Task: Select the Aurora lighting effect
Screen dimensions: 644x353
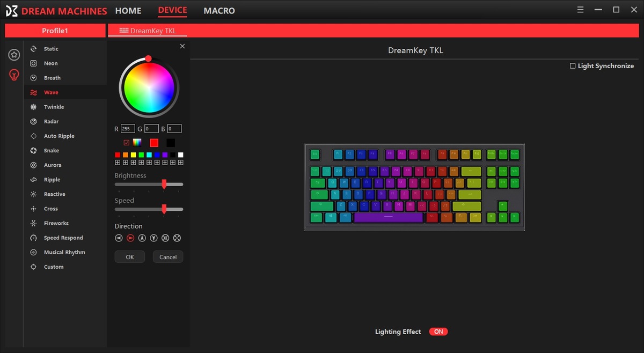Action: 65,165
